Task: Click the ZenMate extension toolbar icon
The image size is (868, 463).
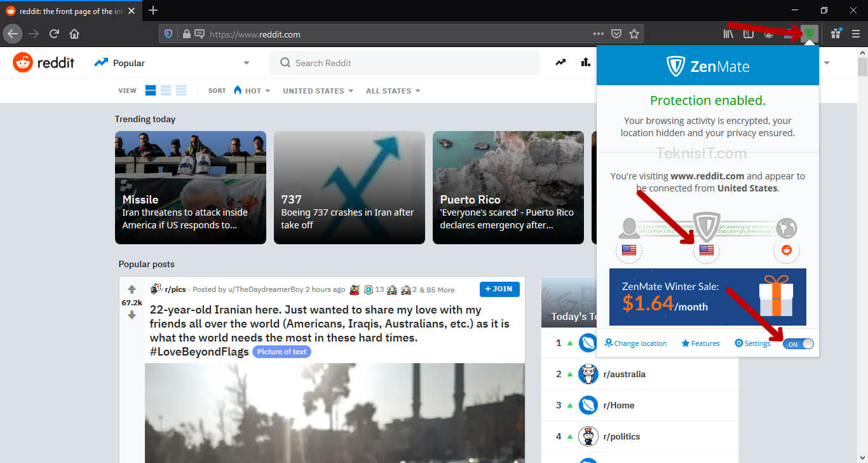Action: pyautogui.click(x=810, y=34)
